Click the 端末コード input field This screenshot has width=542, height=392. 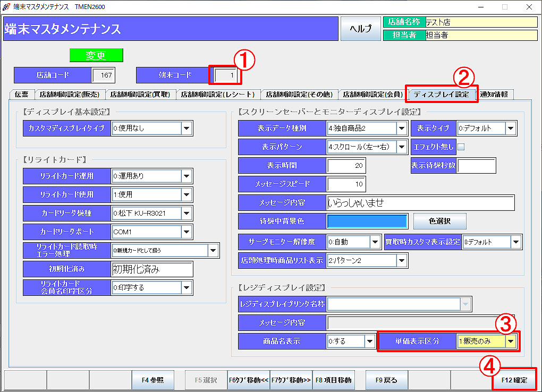[225, 75]
